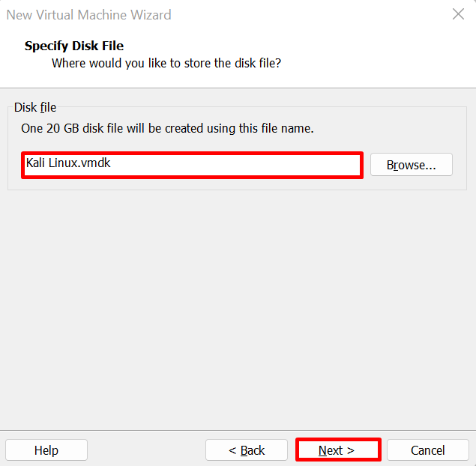The height and width of the screenshot is (466, 476).
Task: Click the Disk file group label
Action: tap(35, 107)
